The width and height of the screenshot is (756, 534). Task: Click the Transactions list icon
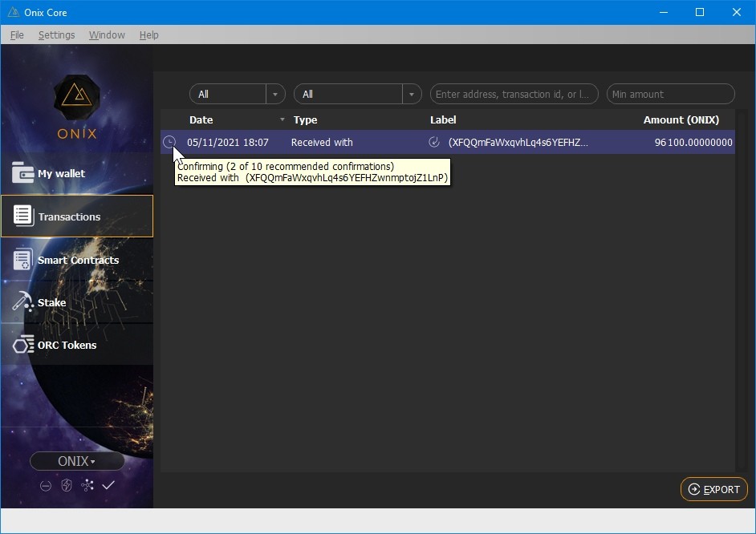(x=22, y=216)
